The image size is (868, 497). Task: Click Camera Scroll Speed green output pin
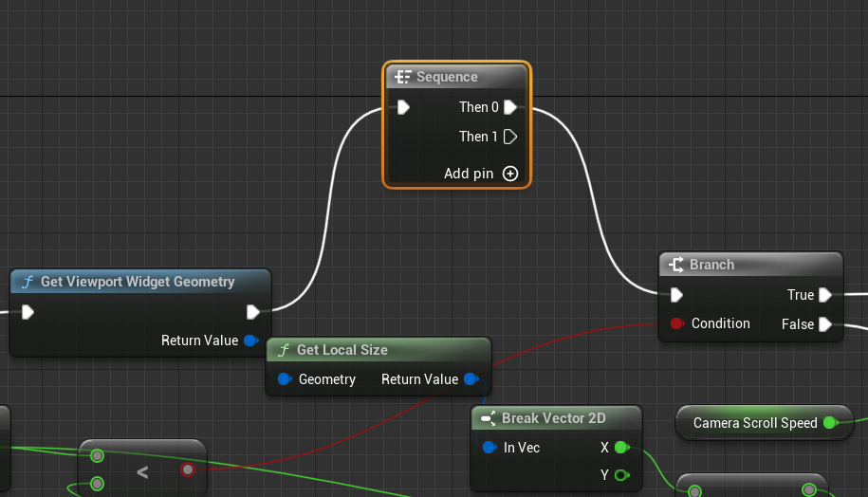click(x=830, y=423)
